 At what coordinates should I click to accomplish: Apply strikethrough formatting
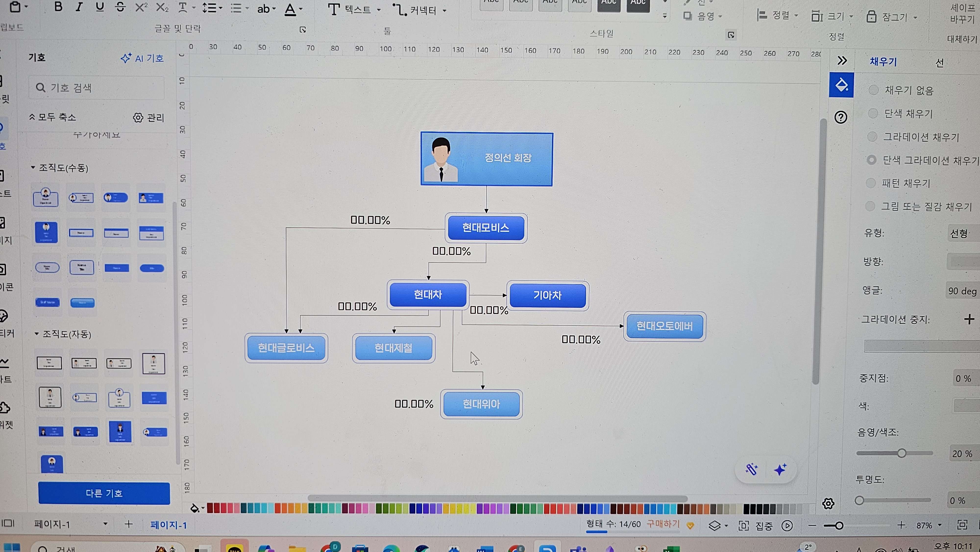tap(120, 7)
